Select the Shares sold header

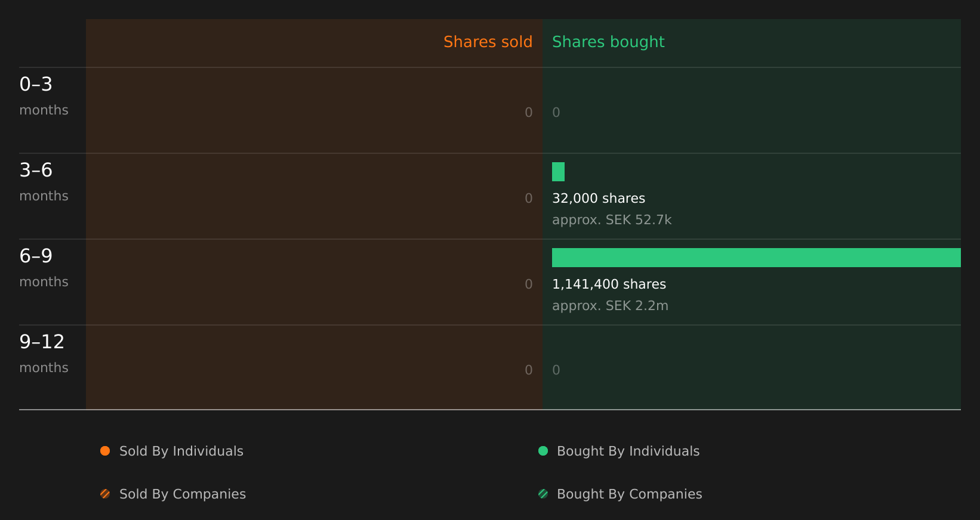[x=488, y=42]
